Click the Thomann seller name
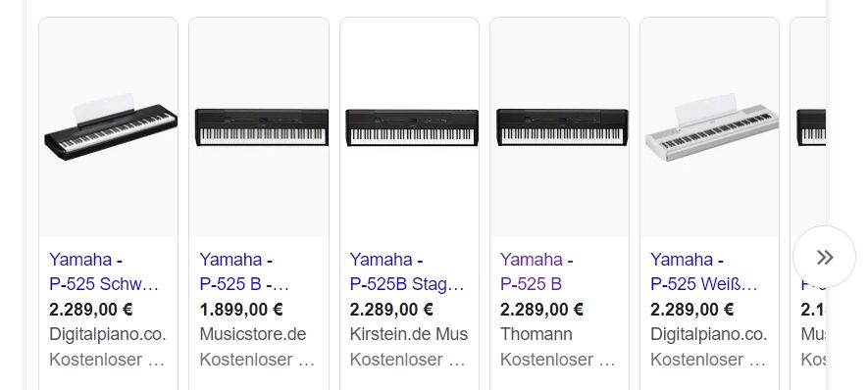This screenshot has width=868, height=390. 536,334
